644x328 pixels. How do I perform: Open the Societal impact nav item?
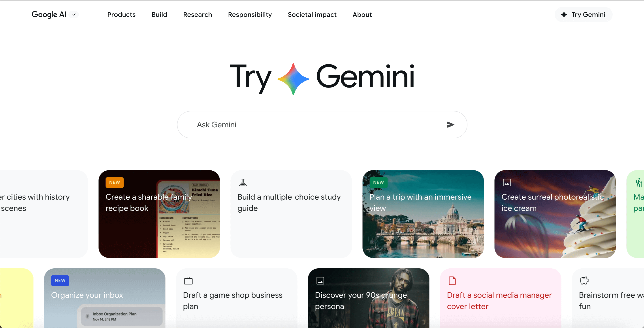coord(312,15)
